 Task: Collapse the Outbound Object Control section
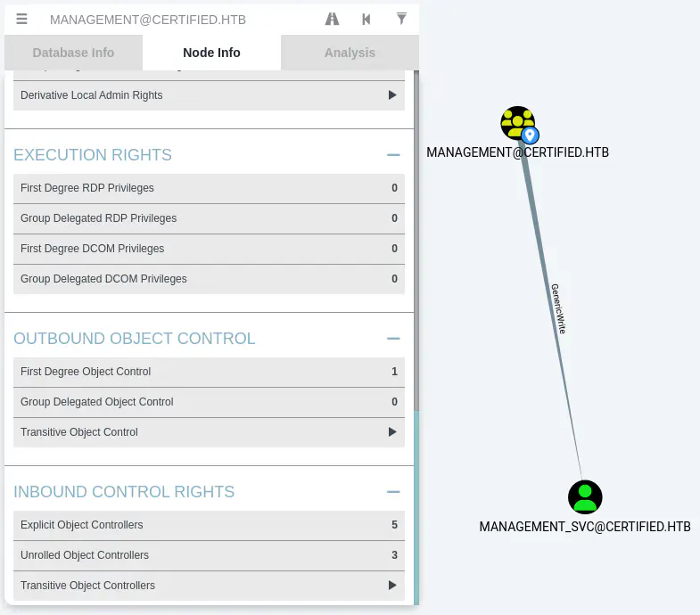click(x=393, y=339)
